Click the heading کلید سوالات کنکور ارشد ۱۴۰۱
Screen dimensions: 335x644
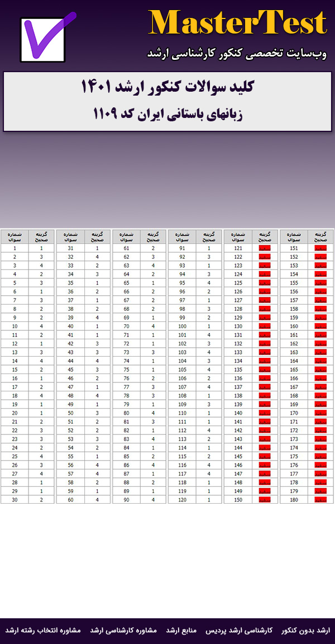point(167,88)
